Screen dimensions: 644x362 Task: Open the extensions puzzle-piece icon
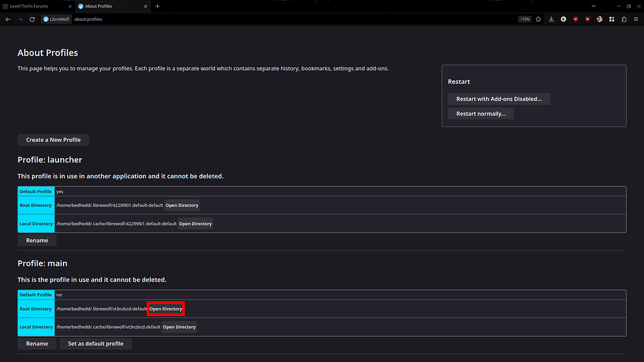(624, 19)
